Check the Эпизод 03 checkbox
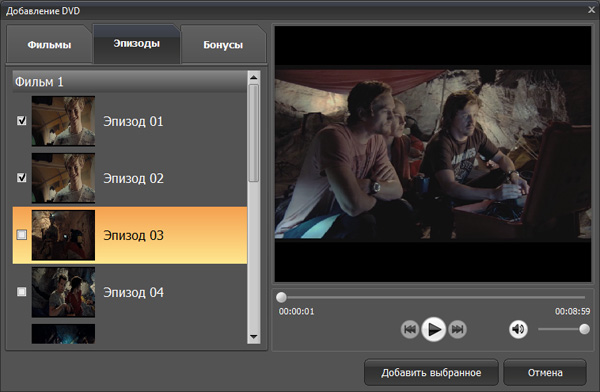Image resolution: width=600 pixels, height=392 pixels. pyautogui.click(x=22, y=235)
